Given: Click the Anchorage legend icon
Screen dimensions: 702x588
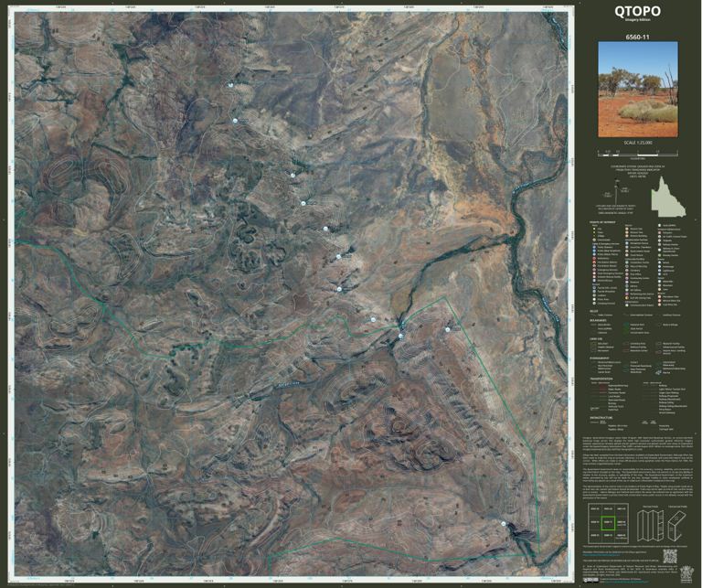Looking at the screenshot, I should 659,266.
